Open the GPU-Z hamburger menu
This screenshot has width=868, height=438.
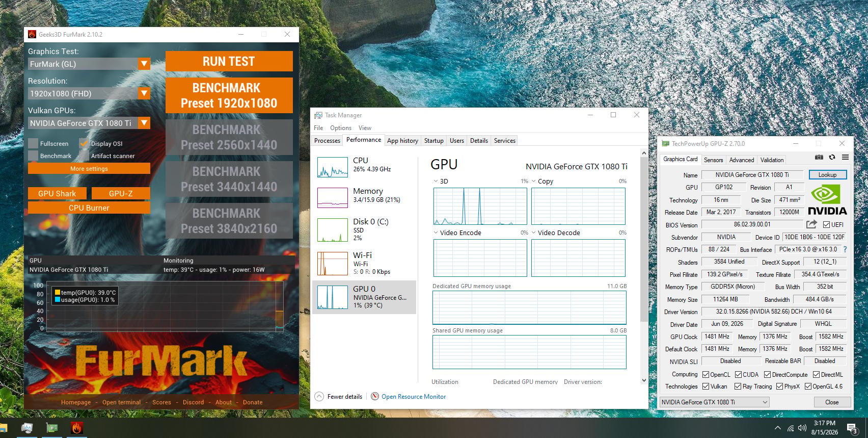(845, 157)
